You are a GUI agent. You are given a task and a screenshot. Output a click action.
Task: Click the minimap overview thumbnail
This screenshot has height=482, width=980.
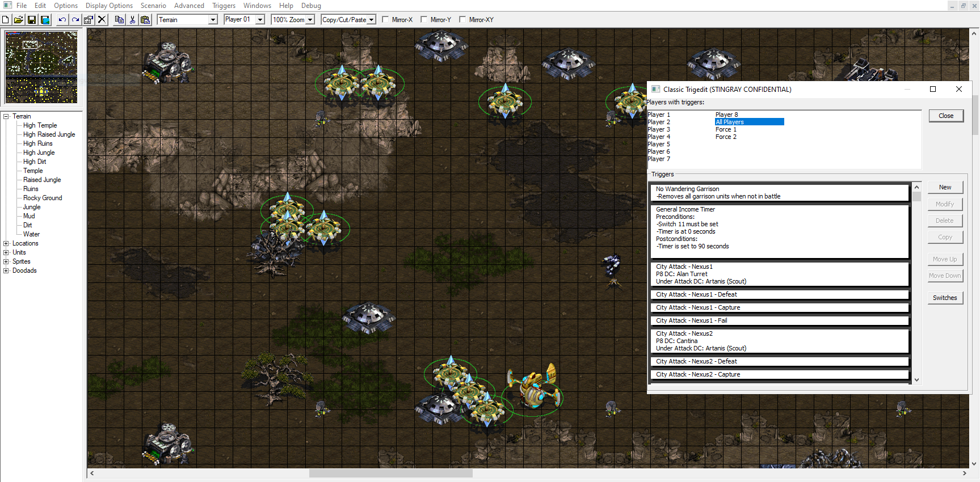(x=41, y=67)
